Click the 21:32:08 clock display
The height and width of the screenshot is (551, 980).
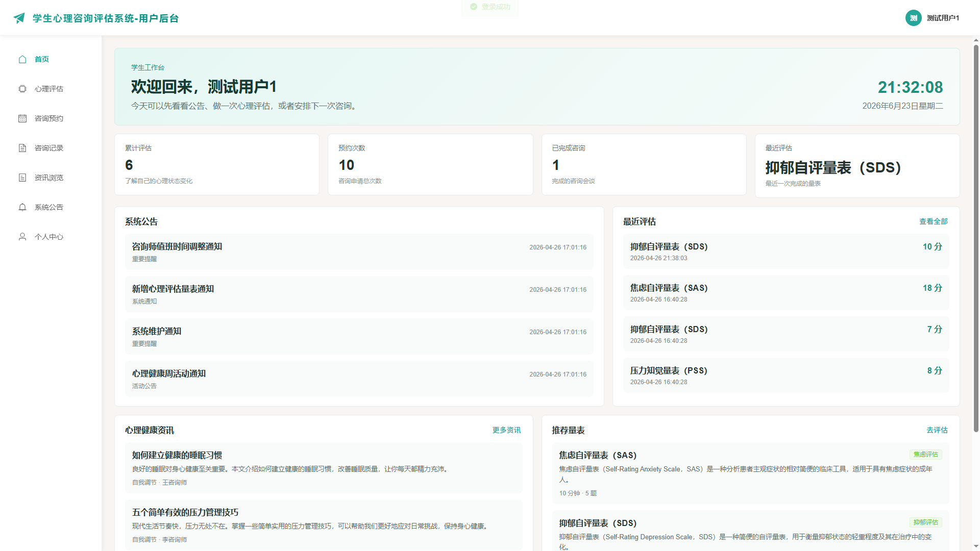tap(910, 87)
